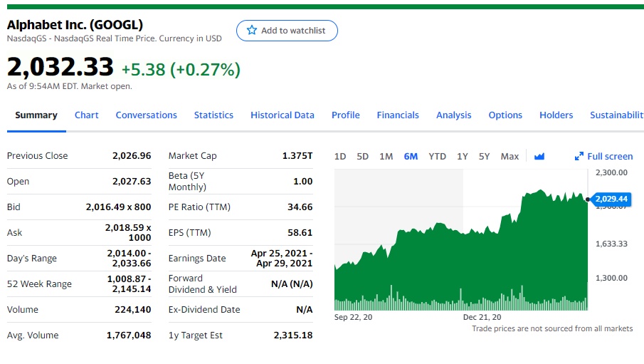This screenshot has height=364, width=644.
Task: Click the Sep 22, 20 axis label
Action: [353, 317]
